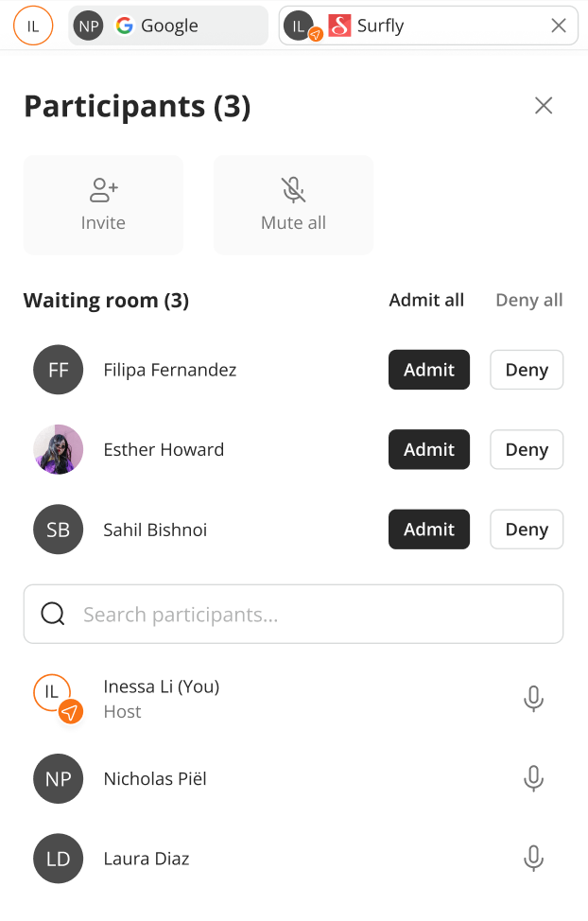Image resolution: width=588 pixels, height=921 pixels.
Task: Deny Esther Howard's entry
Action: [526, 450]
